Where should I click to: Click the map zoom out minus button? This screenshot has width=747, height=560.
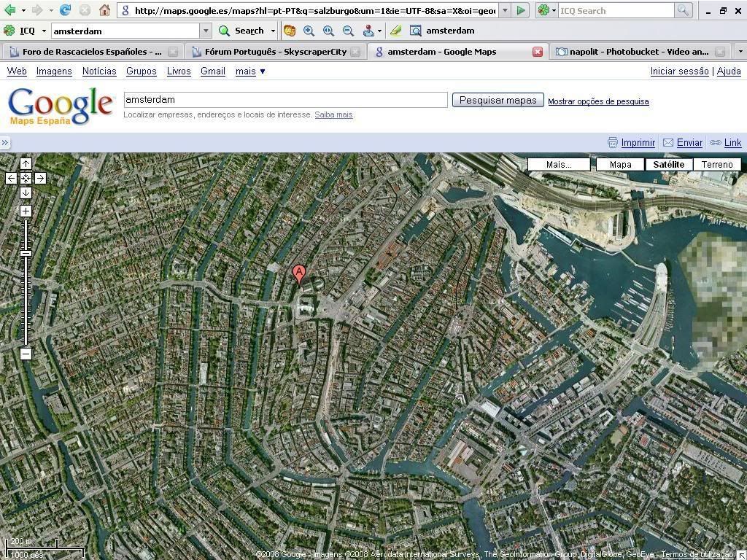click(26, 354)
